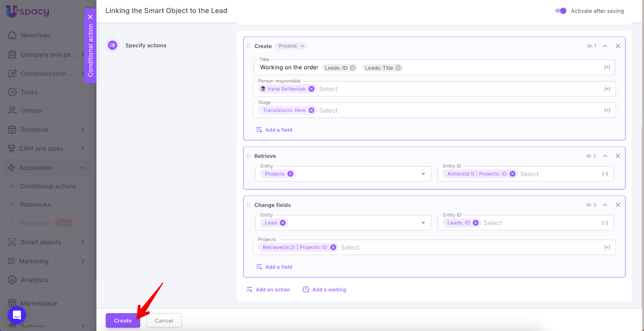Delete the Retrieve action block
644x331 pixels.
pyautogui.click(x=618, y=156)
